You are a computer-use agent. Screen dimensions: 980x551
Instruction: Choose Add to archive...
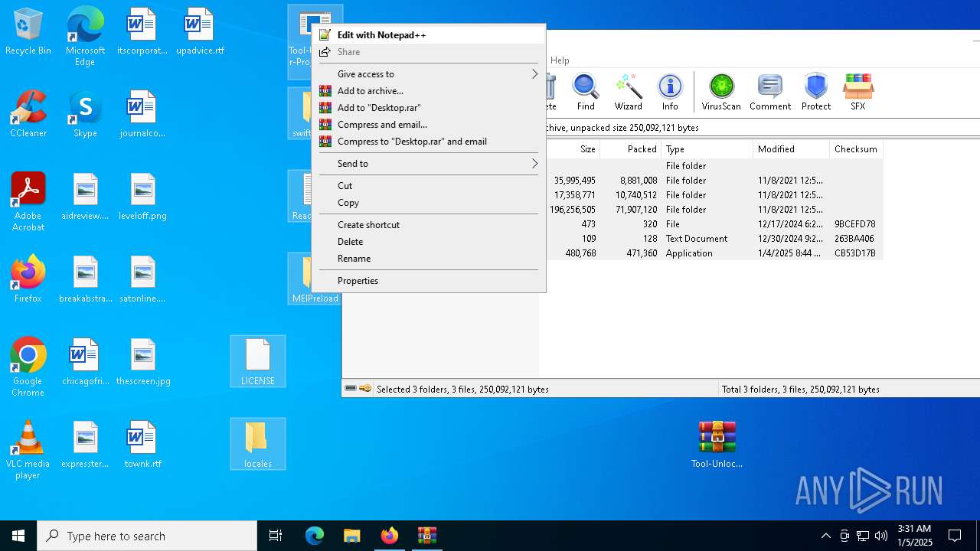429,91
